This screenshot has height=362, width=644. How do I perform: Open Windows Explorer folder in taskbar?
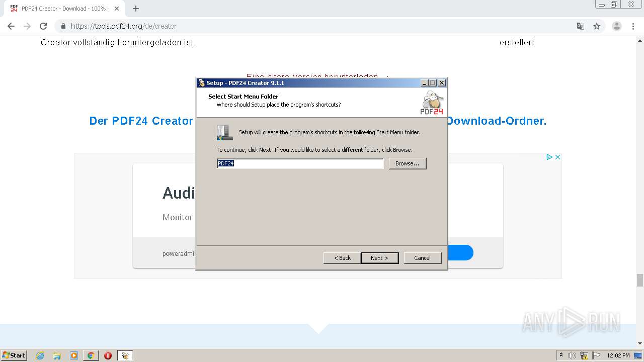coord(57,355)
